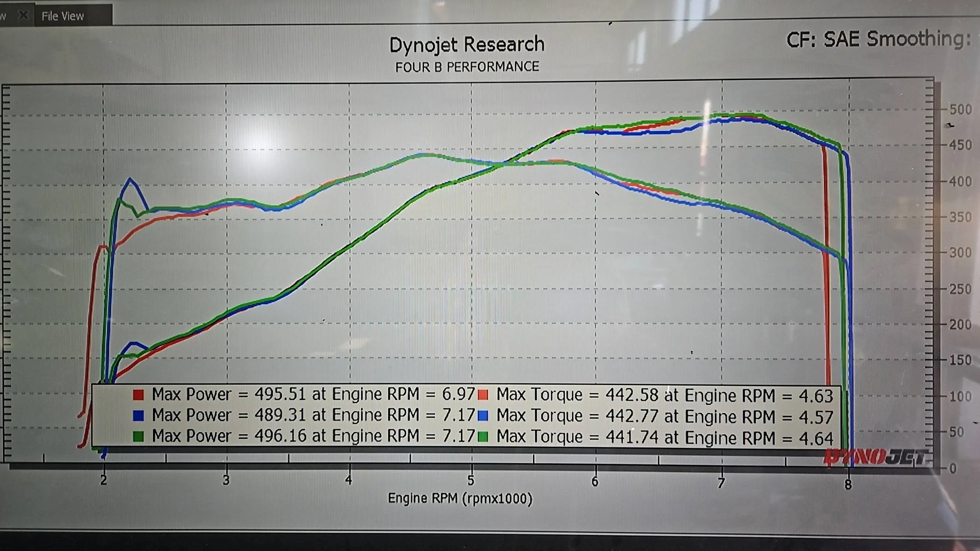Screen dimensions: 980x551
Task: Click the blue Max Power legend swatch
Action: [138, 415]
